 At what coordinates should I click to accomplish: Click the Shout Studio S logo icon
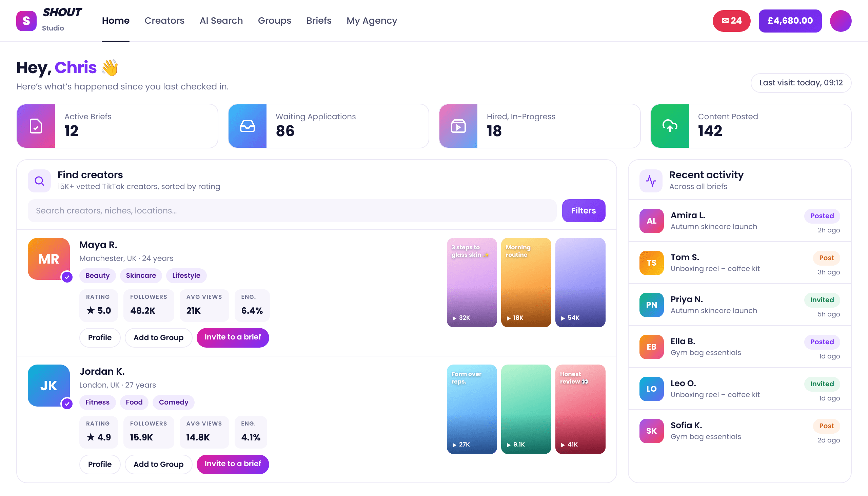(x=26, y=21)
